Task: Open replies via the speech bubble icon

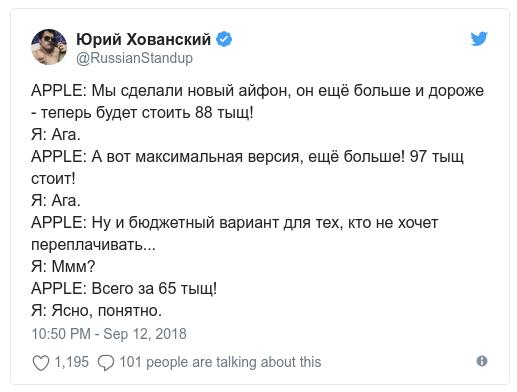Action: pos(106,363)
